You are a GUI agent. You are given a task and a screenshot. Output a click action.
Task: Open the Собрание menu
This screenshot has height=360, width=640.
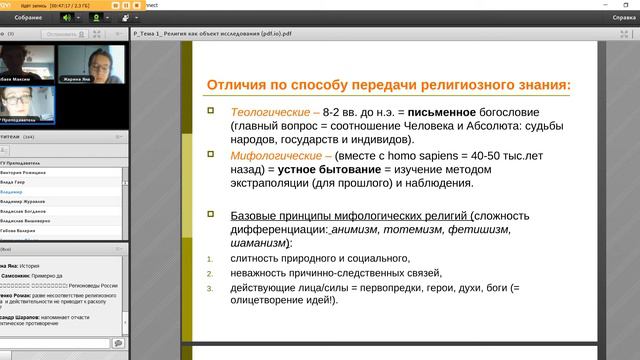[28, 18]
